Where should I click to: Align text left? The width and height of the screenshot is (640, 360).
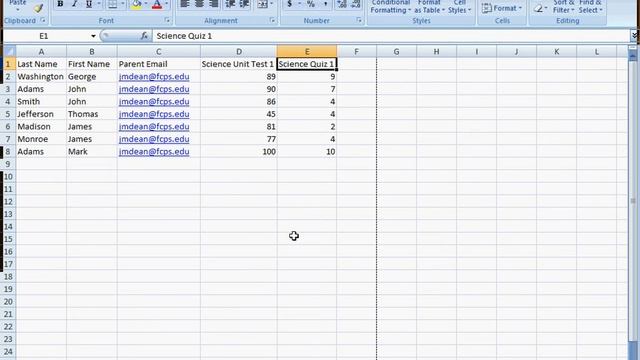coord(184,4)
